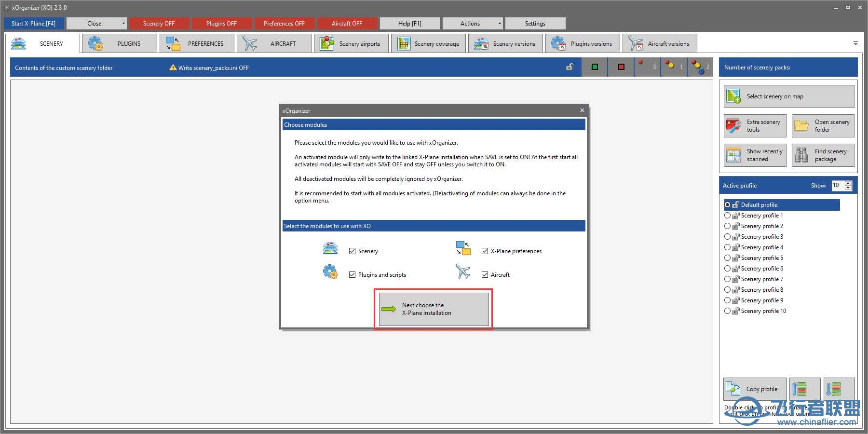Click the Scenery layers icon in the dialog
868x434 pixels.
(x=330, y=249)
